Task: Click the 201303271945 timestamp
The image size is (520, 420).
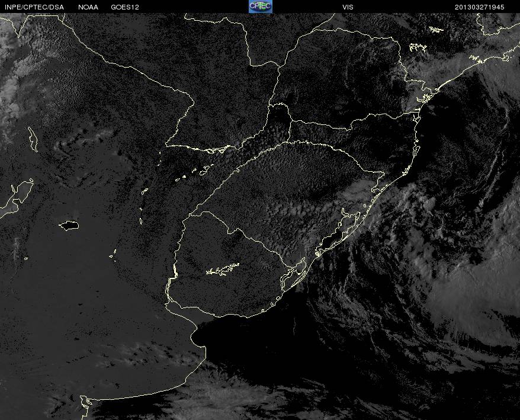Action: (480, 7)
